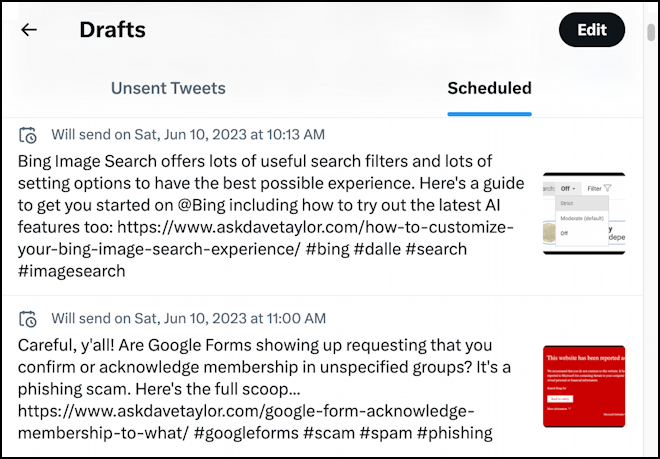Image resolution: width=660 pixels, height=459 pixels.
Task: Click the vertical scrollbar thumb
Action: coord(651,32)
